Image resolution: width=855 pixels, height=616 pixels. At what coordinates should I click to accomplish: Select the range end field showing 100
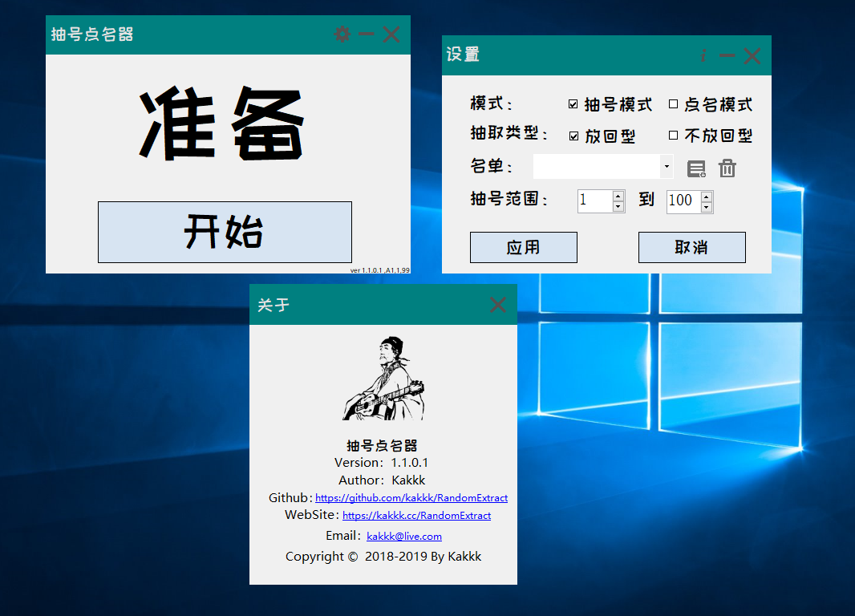click(x=682, y=201)
